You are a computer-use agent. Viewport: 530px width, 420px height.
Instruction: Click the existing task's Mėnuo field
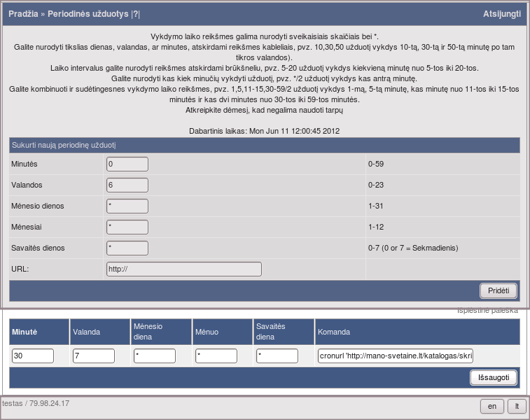(x=216, y=356)
